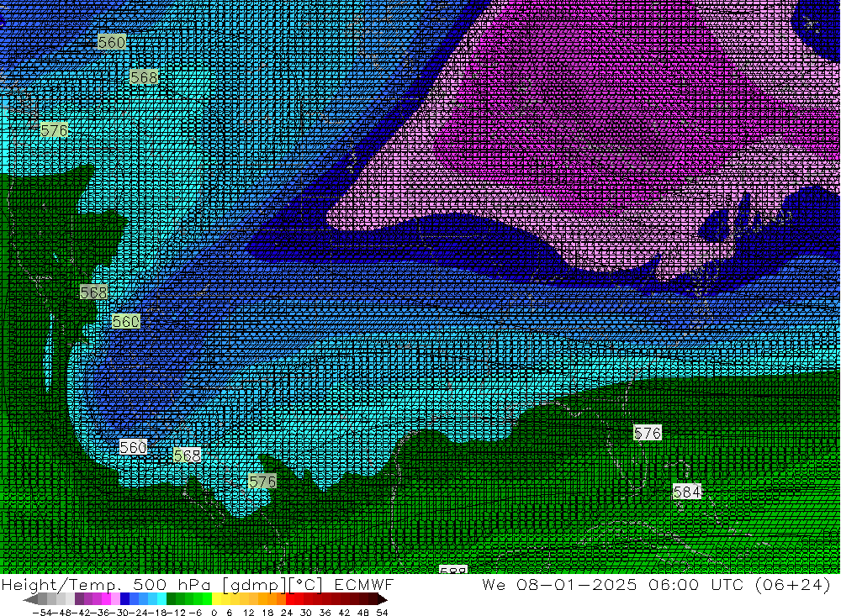Click the right dark arrow of the color scale
Image resolution: width=841 pixels, height=616 pixels.
click(x=383, y=598)
